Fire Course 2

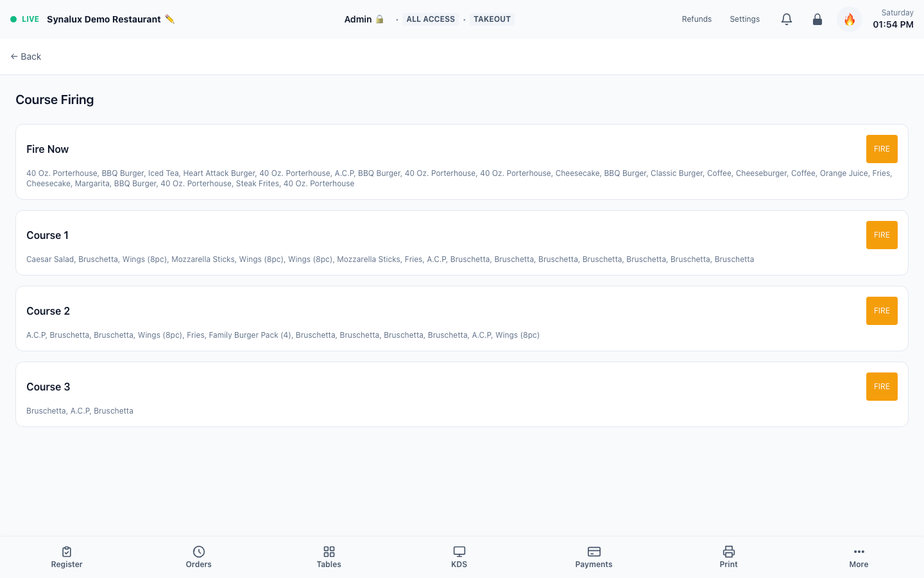(x=882, y=311)
